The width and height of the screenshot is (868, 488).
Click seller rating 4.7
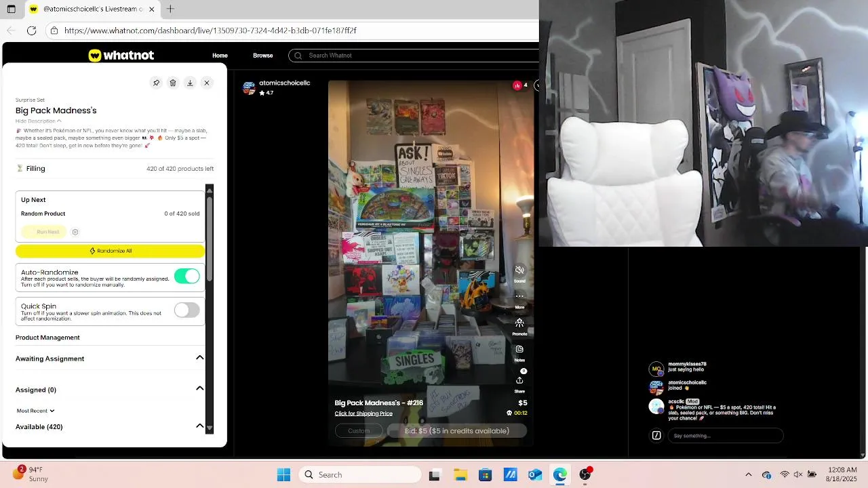[x=267, y=93]
